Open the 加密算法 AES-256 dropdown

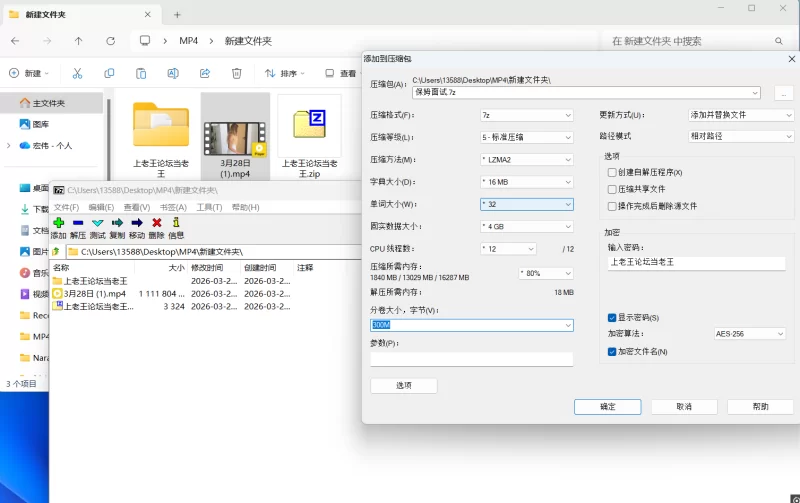(749, 333)
